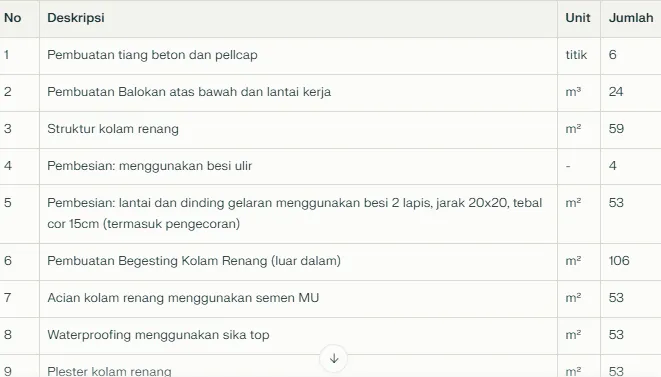Click m² unit in Begesting row
This screenshot has height=377, width=661.
(x=573, y=261)
